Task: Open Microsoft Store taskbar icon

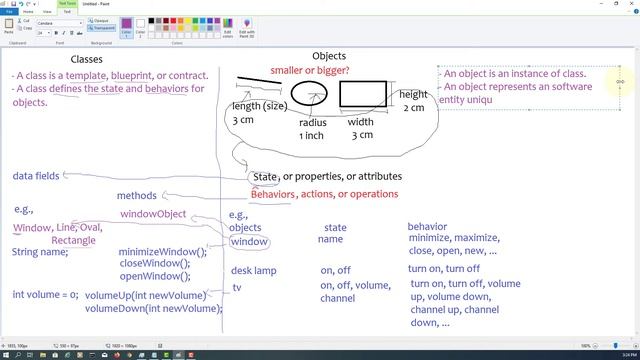Action: 55,355
